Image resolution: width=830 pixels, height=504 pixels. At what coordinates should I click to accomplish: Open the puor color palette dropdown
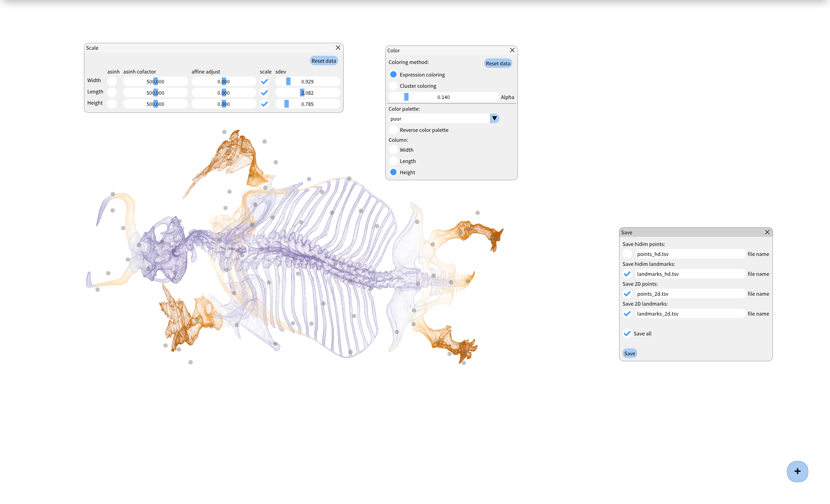[x=494, y=118]
